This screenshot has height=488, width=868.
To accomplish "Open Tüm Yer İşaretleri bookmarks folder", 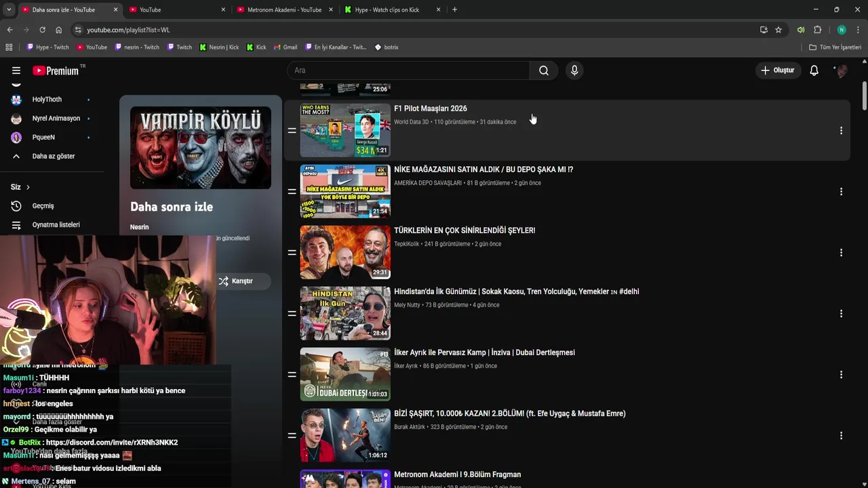I will 835,47.
